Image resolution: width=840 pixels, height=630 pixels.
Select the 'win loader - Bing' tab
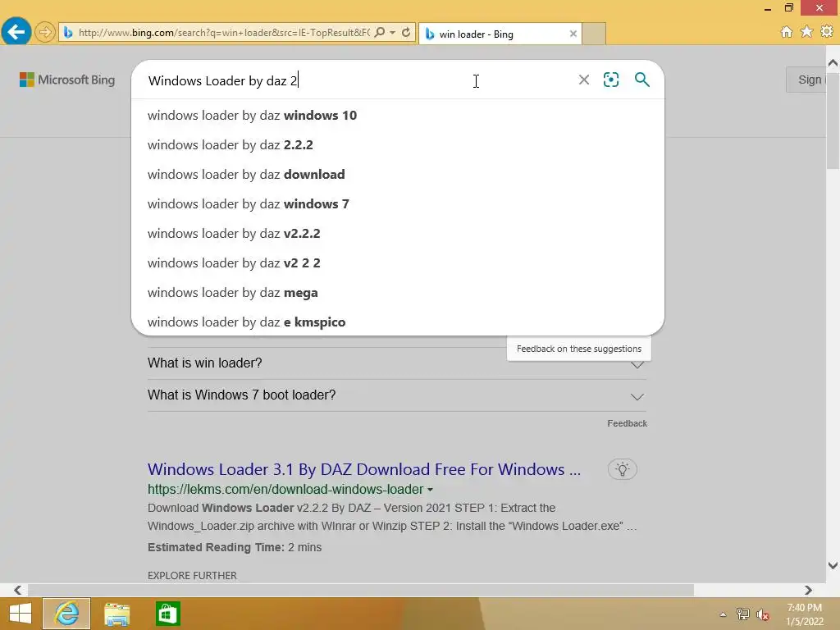pyautogui.click(x=500, y=34)
